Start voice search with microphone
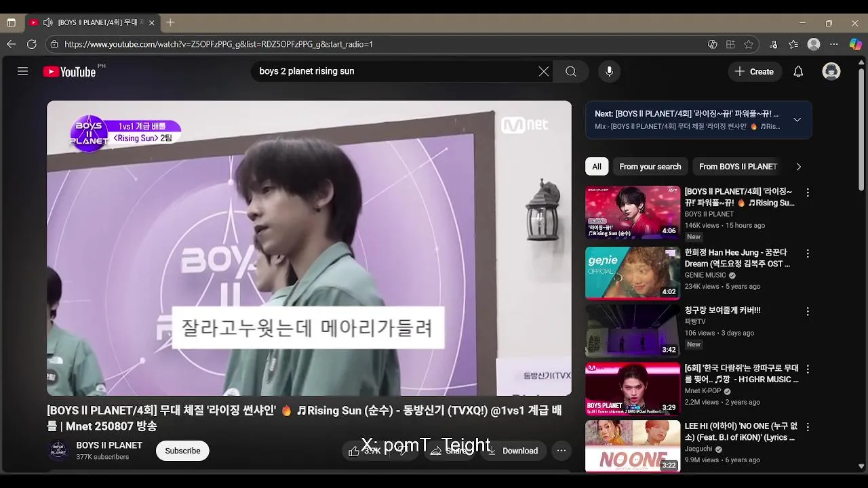Screen dimensions: 868x488 pos(609,71)
